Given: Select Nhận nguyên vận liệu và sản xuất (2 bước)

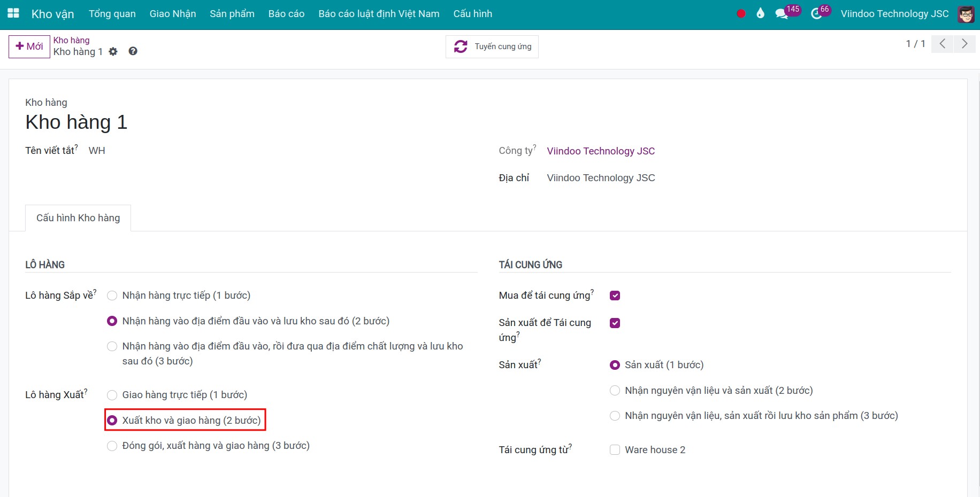Looking at the screenshot, I should click(615, 391).
